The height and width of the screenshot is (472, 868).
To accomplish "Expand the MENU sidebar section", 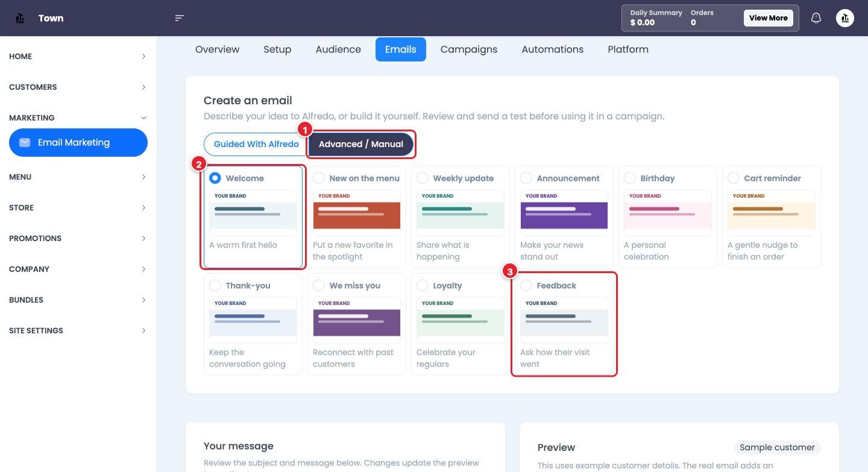I will [x=78, y=177].
